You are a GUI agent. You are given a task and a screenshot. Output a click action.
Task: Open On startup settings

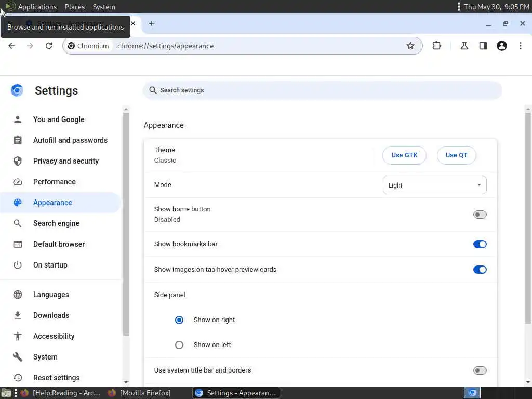[x=60, y=265]
